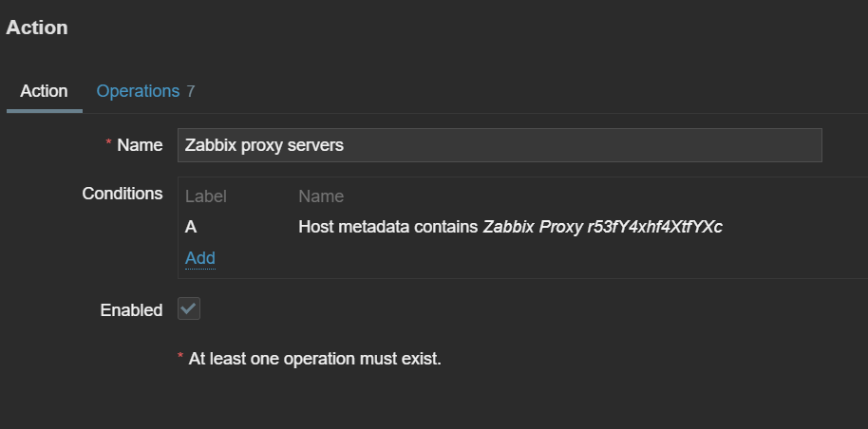
Task: Click the red asterisk beside Name
Action: [x=108, y=145]
